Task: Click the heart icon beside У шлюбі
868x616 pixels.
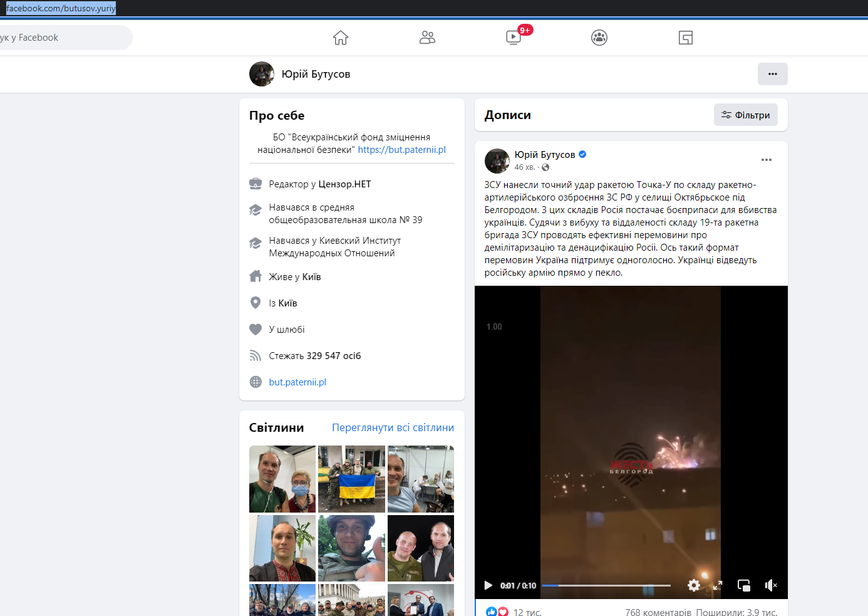Action: click(256, 330)
